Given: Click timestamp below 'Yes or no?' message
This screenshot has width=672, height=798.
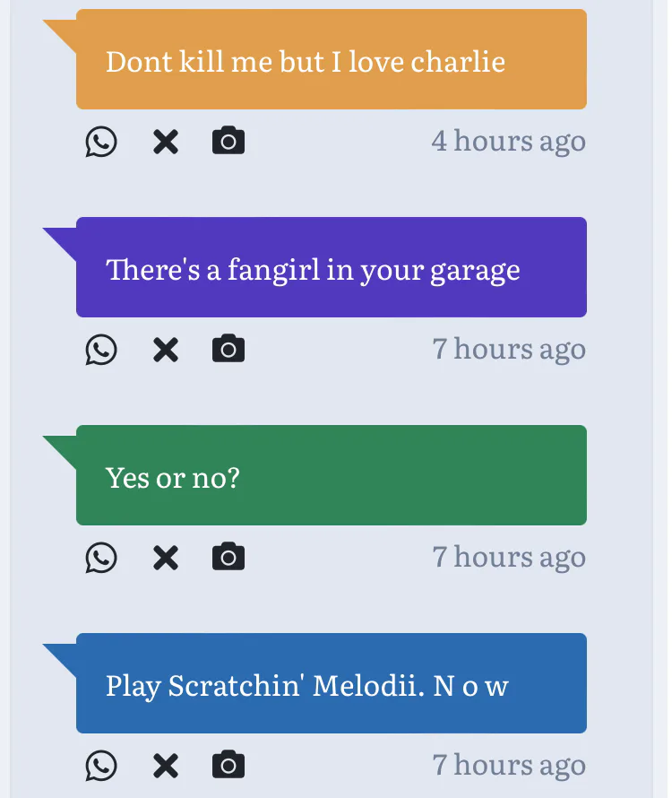Looking at the screenshot, I should point(508,558).
